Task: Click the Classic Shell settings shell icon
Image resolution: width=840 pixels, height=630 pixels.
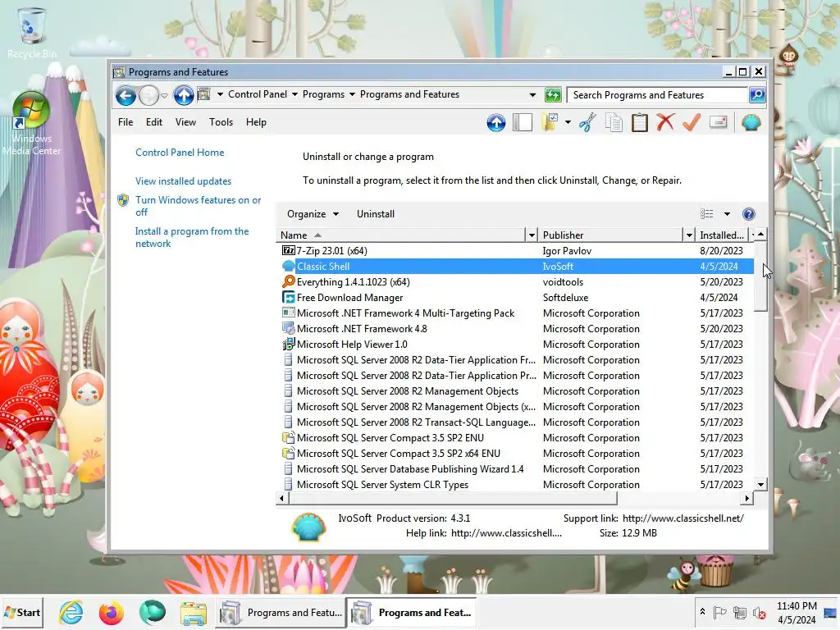Action: click(751, 123)
